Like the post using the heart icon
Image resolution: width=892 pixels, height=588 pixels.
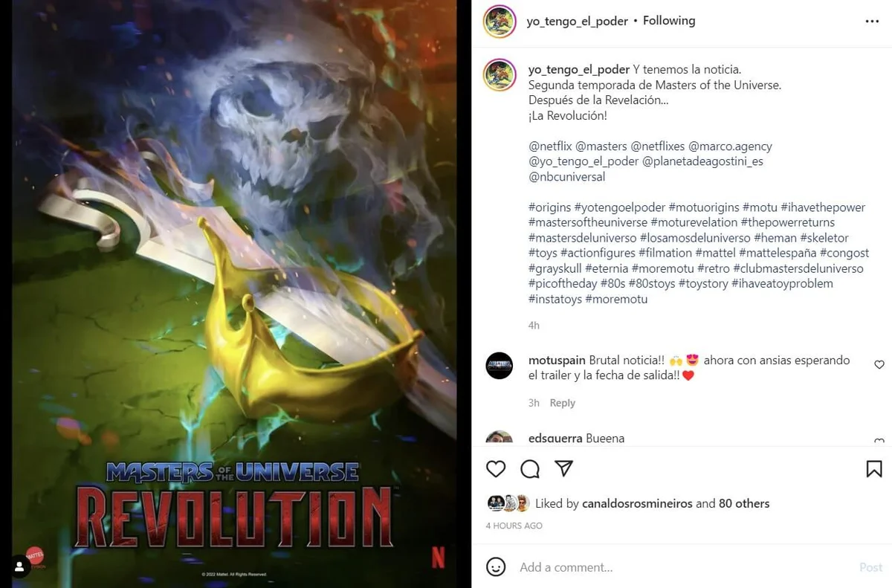pyautogui.click(x=496, y=469)
